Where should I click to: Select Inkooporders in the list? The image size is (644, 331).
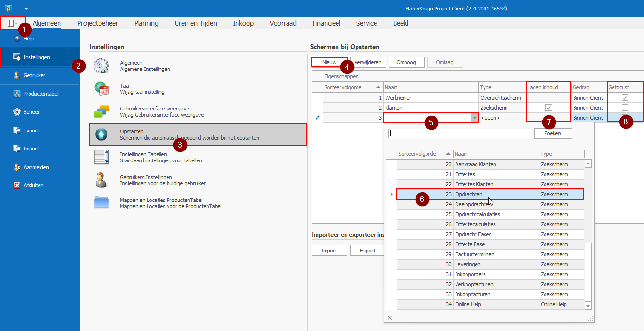coord(490,274)
